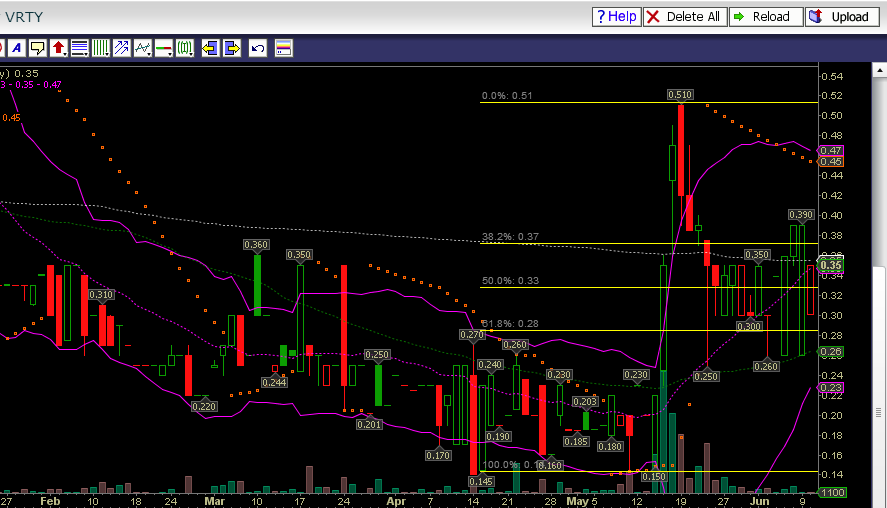The height and width of the screenshot is (508, 887).
Task: Click the 0.203 price label
Action: (x=585, y=402)
